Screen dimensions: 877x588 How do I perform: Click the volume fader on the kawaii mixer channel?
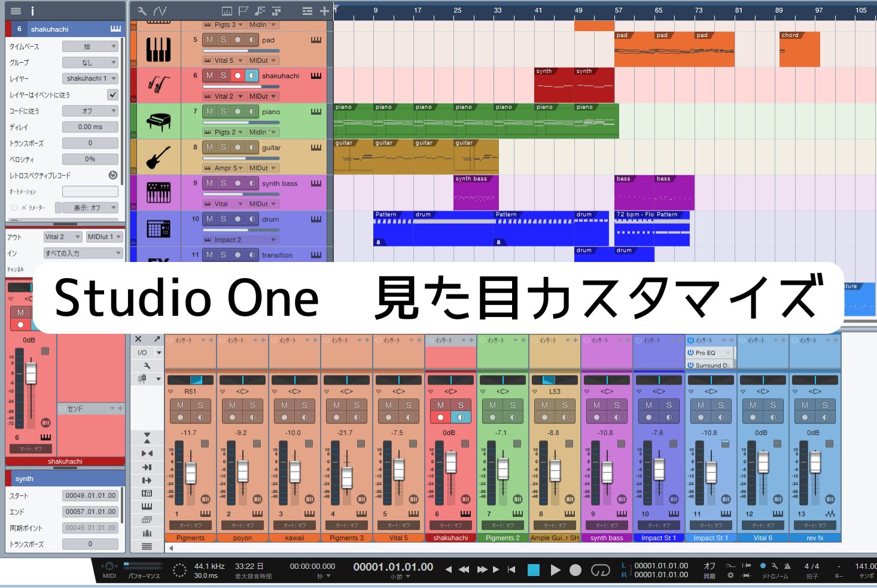coord(294,472)
